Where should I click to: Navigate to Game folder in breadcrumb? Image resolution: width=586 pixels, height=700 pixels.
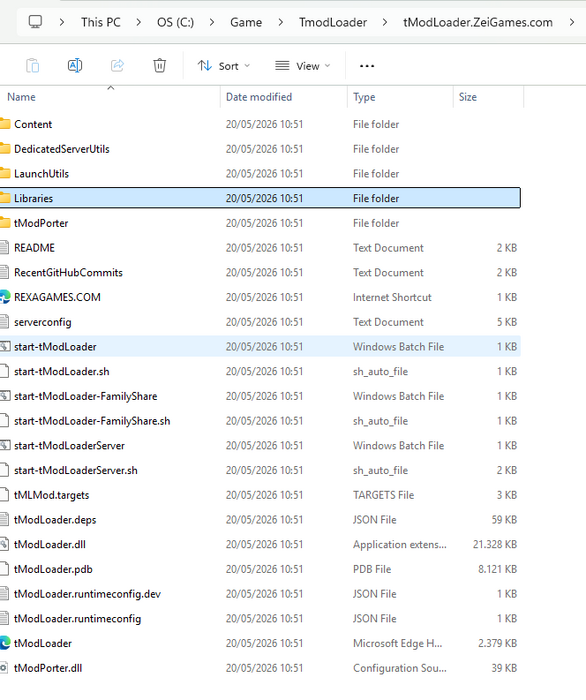click(246, 22)
